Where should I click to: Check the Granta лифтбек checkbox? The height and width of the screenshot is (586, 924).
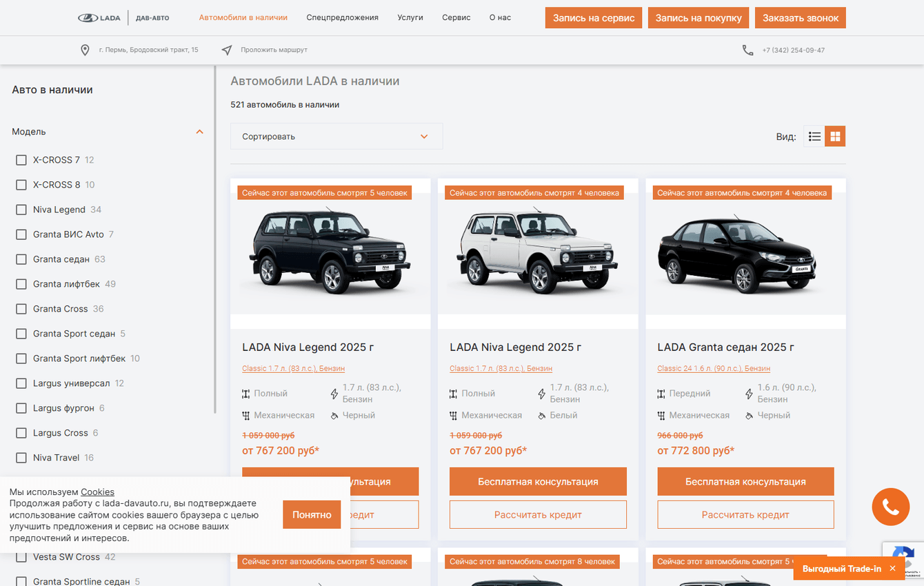(x=21, y=284)
